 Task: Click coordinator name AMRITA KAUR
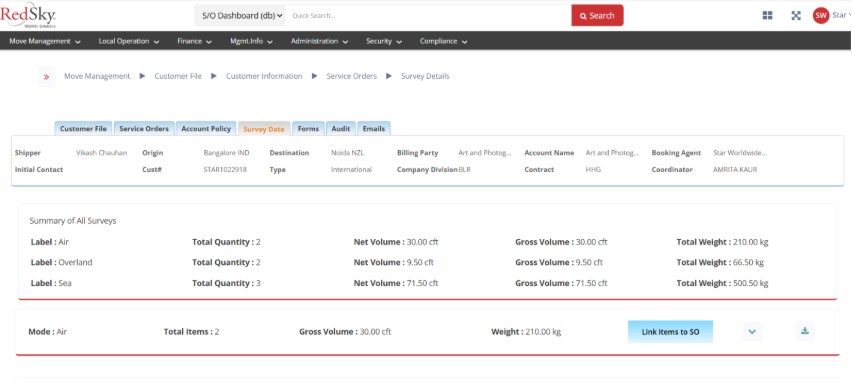(735, 170)
